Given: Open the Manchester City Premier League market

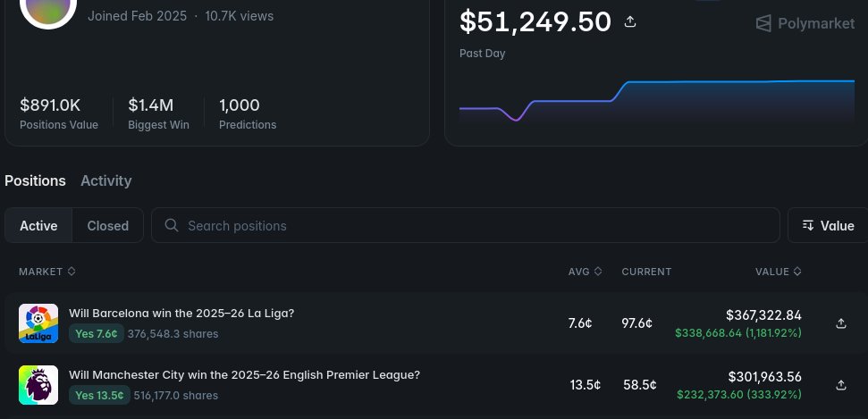Looking at the screenshot, I should [x=244, y=375].
